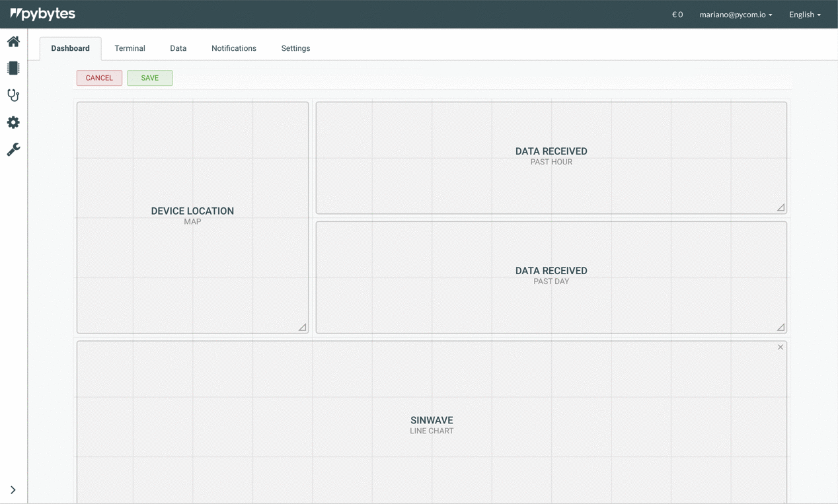The width and height of the screenshot is (838, 504).
Task: Open the gear settings icon in sidebar
Action: point(13,122)
